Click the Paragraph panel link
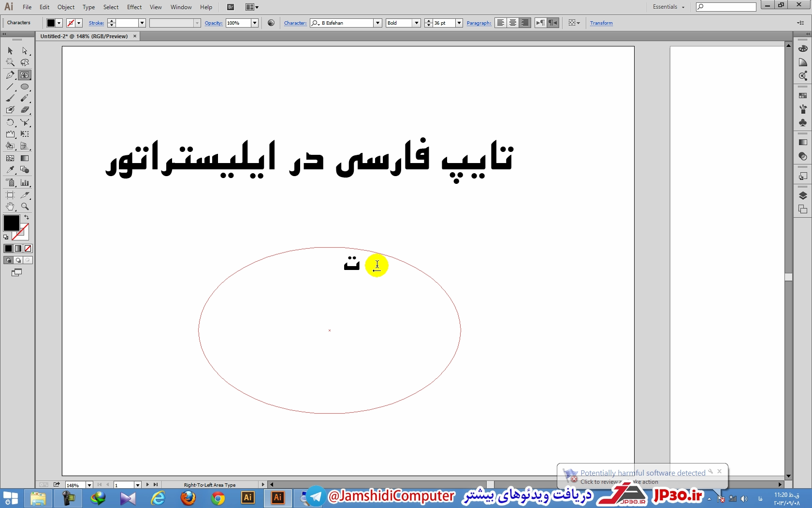The height and width of the screenshot is (508, 812). [479, 23]
